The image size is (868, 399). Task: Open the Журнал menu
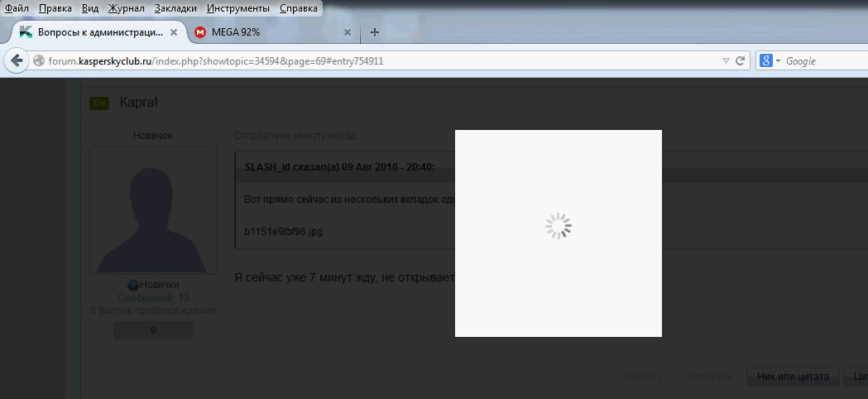pos(127,8)
